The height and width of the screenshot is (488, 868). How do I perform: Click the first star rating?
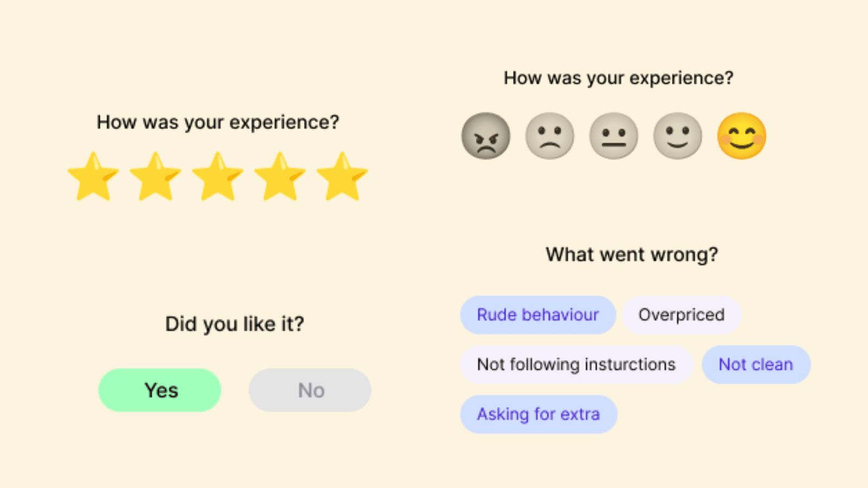tap(93, 177)
